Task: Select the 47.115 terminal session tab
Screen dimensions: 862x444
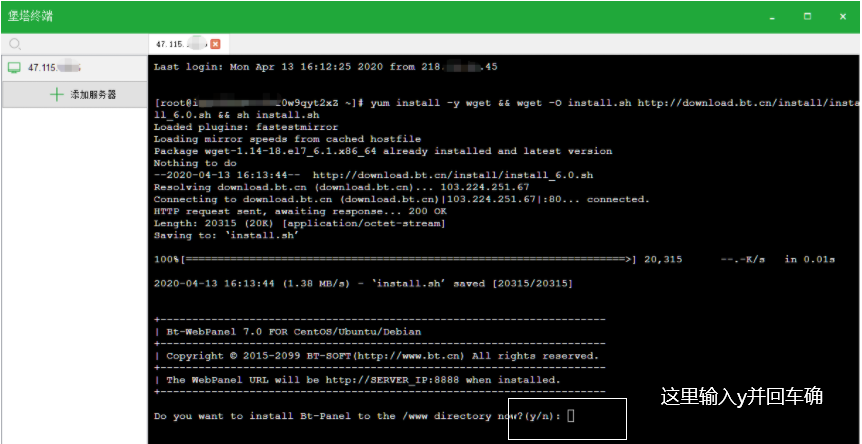Action: 189,44
